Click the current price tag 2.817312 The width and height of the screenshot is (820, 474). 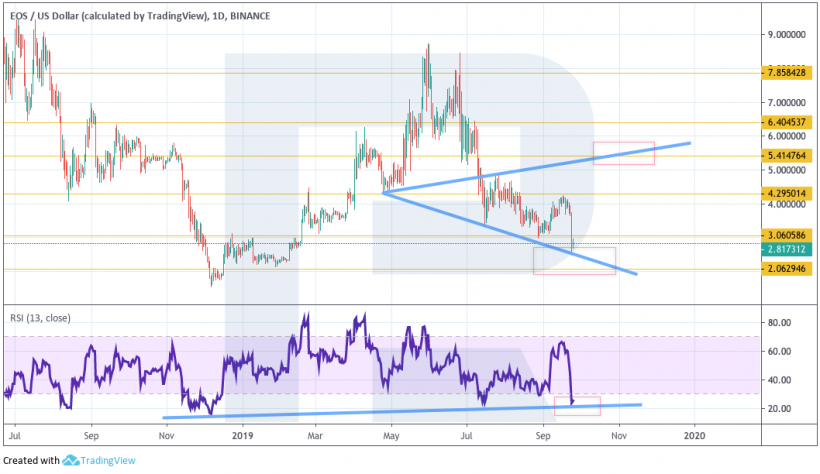(x=784, y=250)
